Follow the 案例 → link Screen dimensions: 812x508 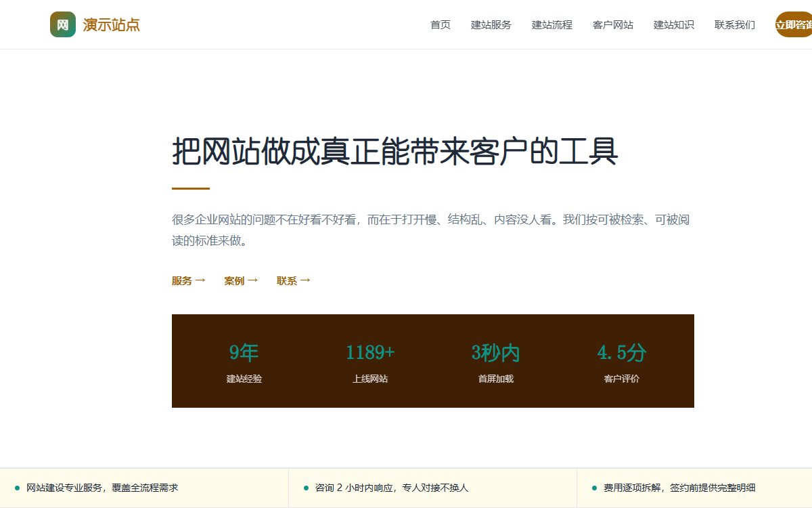[241, 280]
